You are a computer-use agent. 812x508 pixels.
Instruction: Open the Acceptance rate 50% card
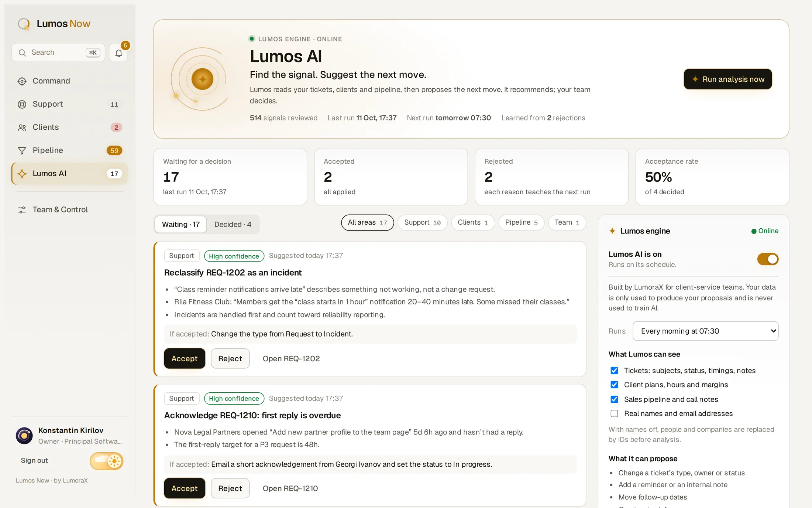point(712,177)
